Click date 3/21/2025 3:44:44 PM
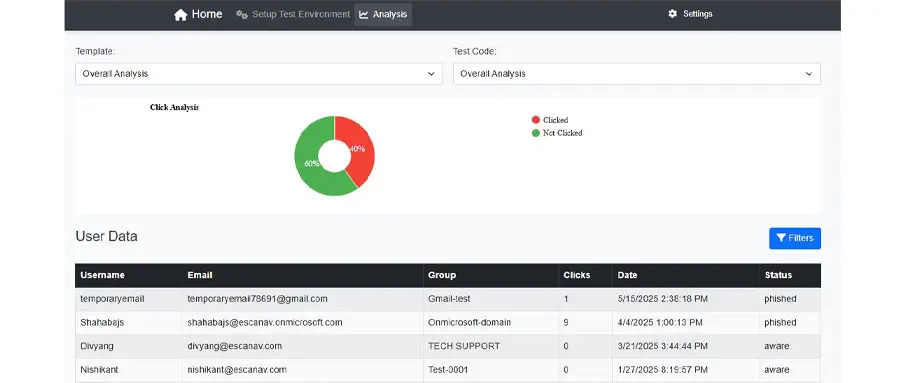 pyautogui.click(x=663, y=346)
